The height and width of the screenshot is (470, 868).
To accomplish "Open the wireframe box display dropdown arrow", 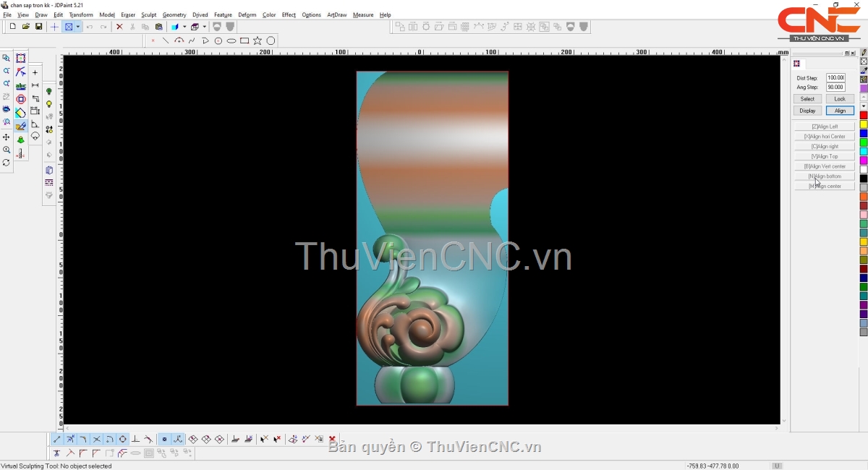I will [x=205, y=27].
